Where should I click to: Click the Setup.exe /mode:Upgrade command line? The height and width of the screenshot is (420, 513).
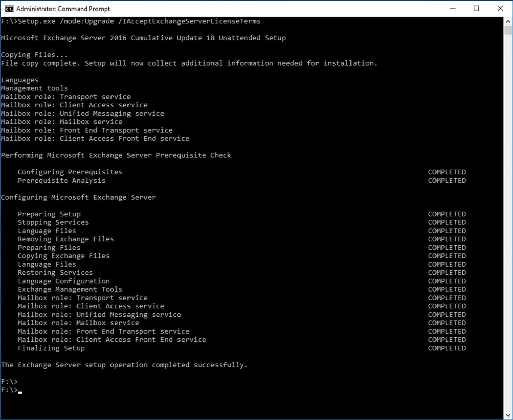(x=131, y=21)
